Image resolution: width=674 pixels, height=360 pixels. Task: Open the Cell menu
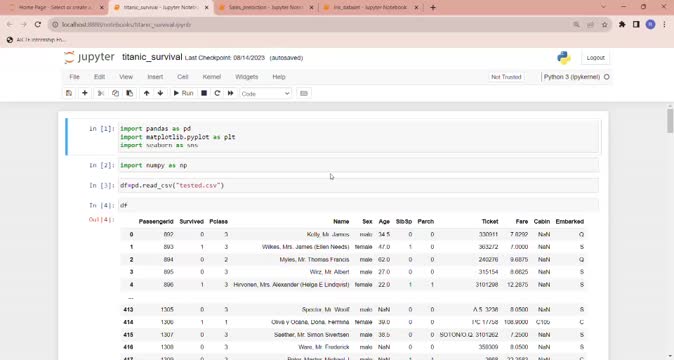coord(183,77)
